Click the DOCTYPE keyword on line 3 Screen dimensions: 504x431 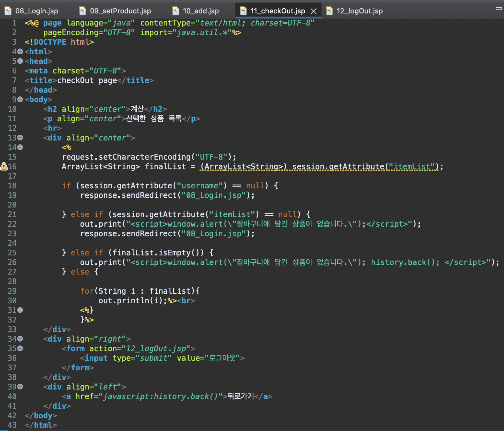50,42
